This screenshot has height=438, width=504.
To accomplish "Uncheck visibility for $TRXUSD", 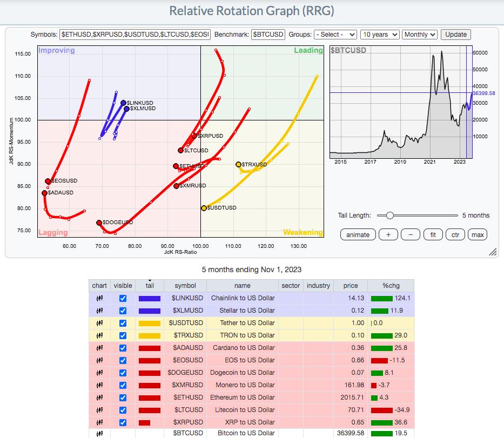I will [x=123, y=335].
